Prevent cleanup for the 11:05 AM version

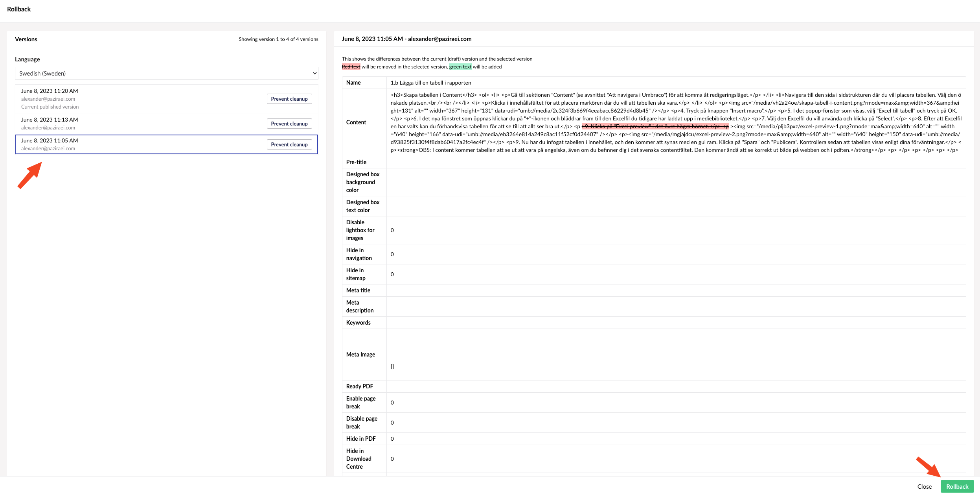coord(289,144)
